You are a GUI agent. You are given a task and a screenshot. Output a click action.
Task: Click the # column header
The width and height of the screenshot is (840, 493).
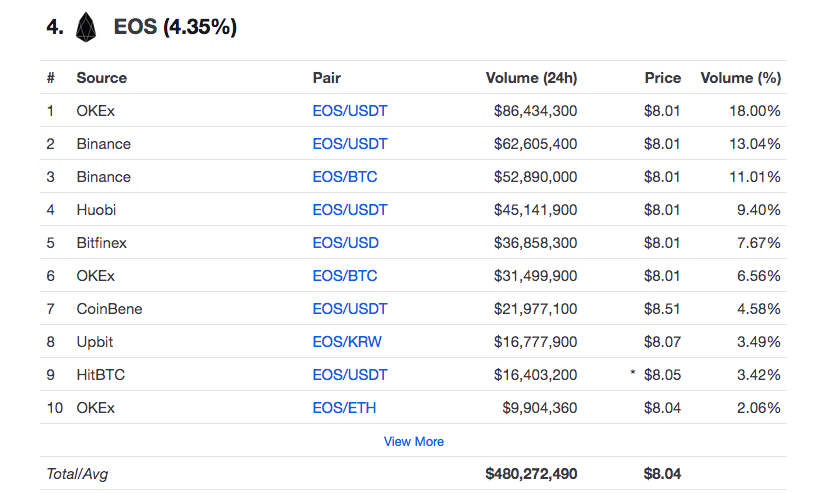[51, 78]
